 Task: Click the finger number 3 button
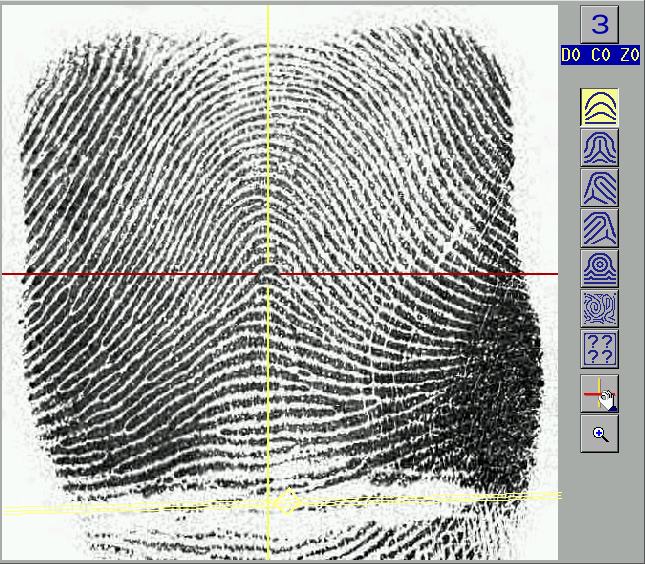(599, 24)
